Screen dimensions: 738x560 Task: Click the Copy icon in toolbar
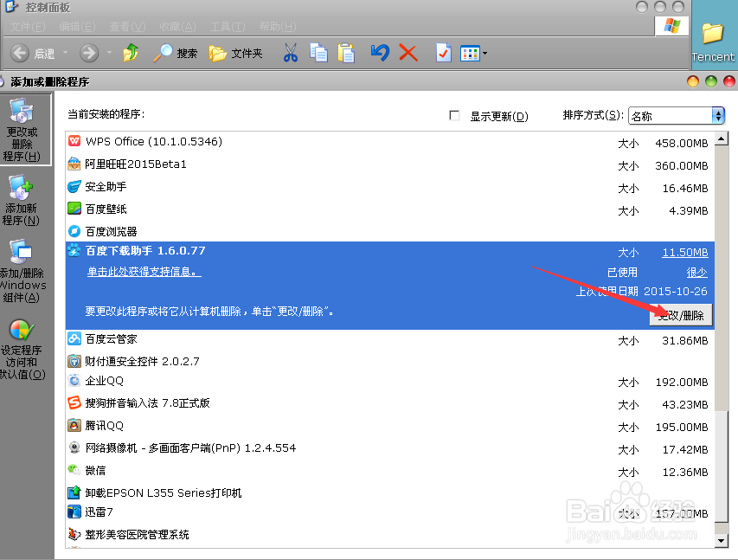coord(318,53)
